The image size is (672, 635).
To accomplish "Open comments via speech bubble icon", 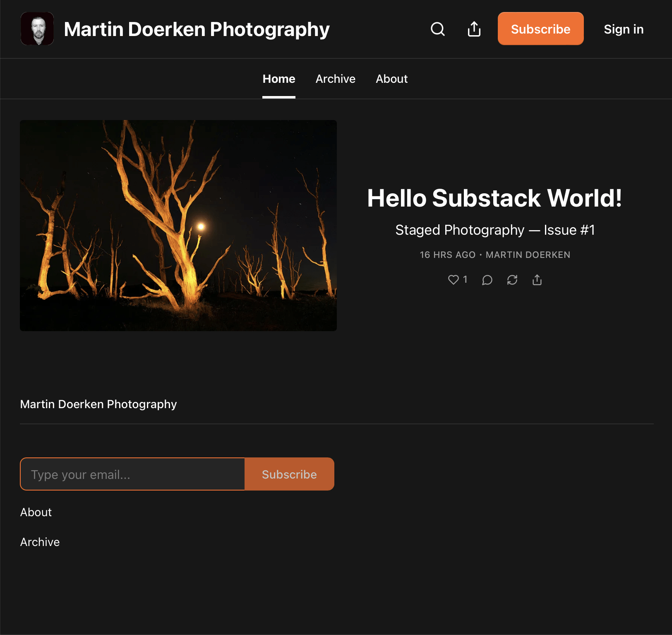I will [487, 280].
